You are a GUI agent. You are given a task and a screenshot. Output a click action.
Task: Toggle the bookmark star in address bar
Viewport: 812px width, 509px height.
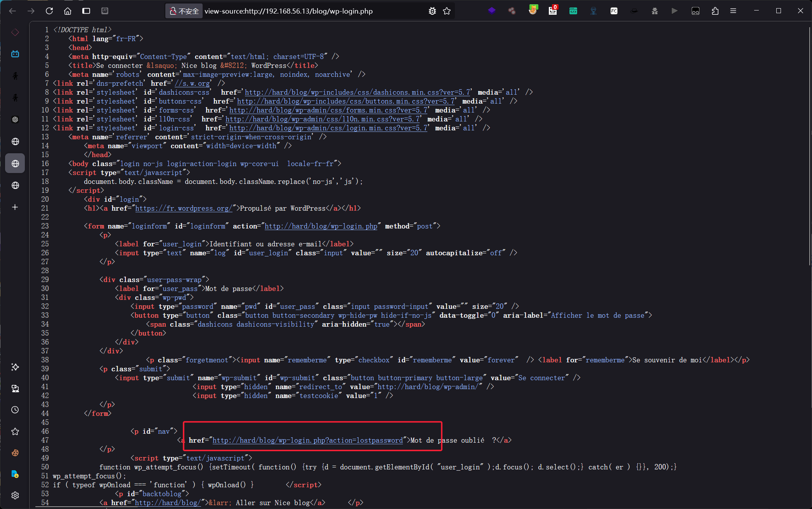point(447,11)
